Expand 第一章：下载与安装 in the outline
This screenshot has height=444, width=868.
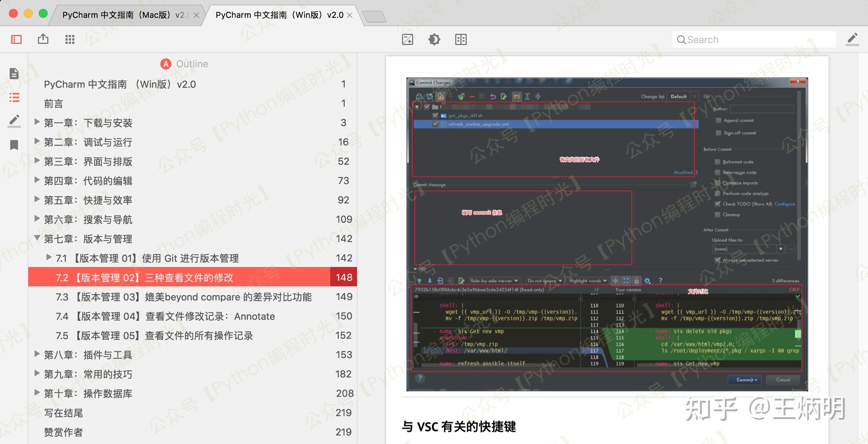36,123
